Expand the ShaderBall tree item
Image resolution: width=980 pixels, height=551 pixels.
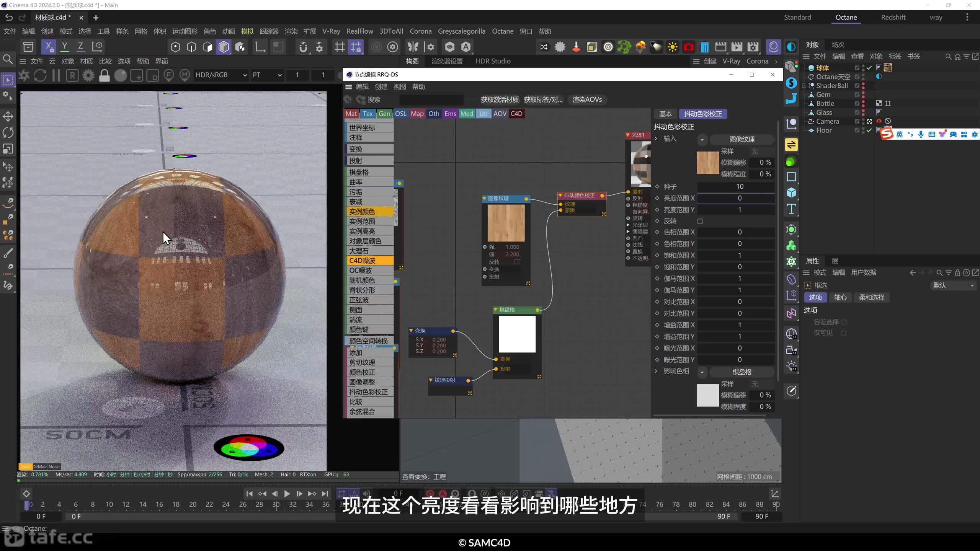coord(804,86)
